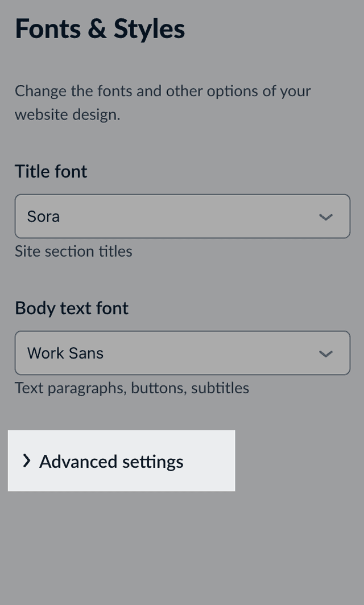
Task: Open the Title font dropdown
Action: pyautogui.click(x=182, y=216)
